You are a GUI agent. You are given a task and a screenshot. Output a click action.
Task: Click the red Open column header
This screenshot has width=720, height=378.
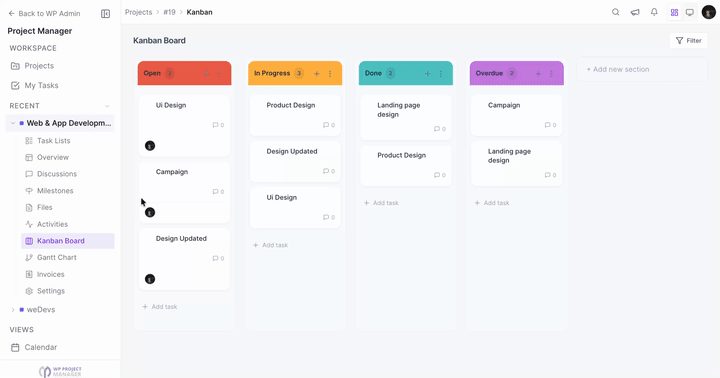(185, 73)
